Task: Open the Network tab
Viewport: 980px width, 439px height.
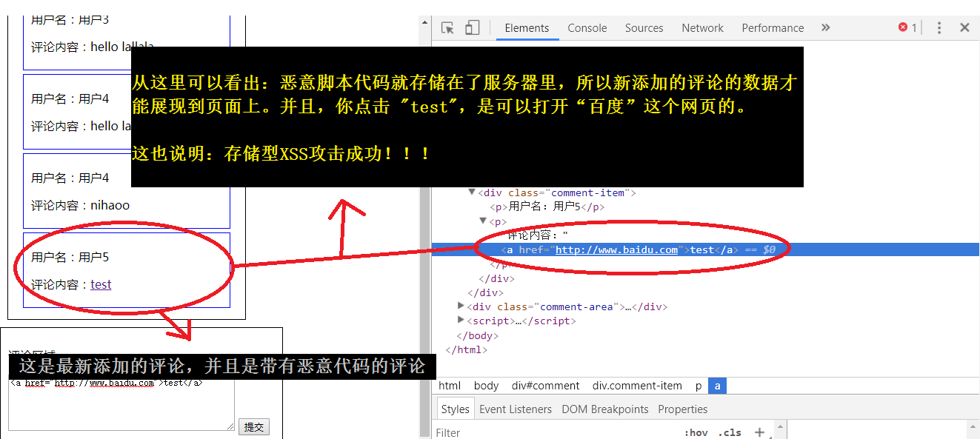Action: coord(702,28)
